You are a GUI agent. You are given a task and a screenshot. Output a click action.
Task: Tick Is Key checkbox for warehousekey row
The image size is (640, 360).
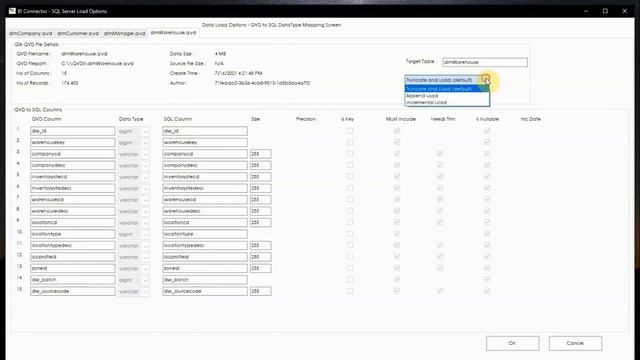coord(350,142)
